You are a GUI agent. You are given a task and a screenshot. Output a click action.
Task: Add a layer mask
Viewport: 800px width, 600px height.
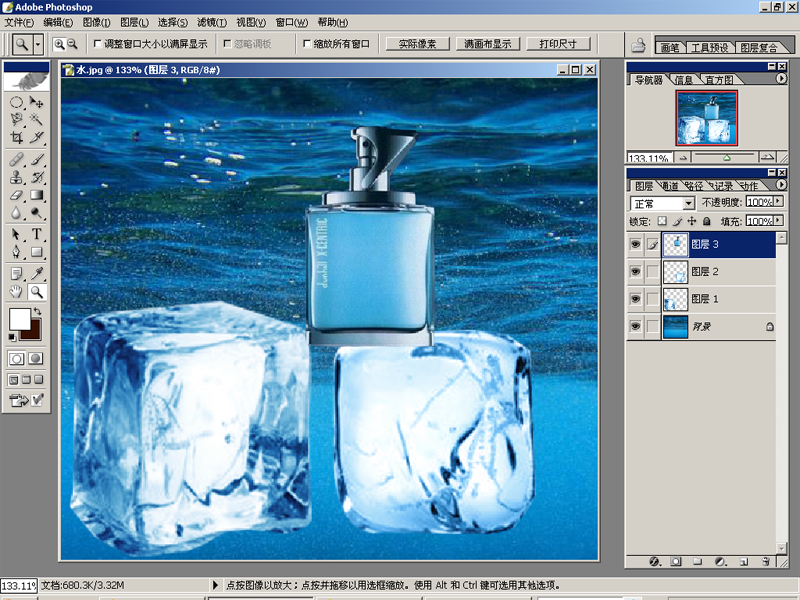(676, 562)
